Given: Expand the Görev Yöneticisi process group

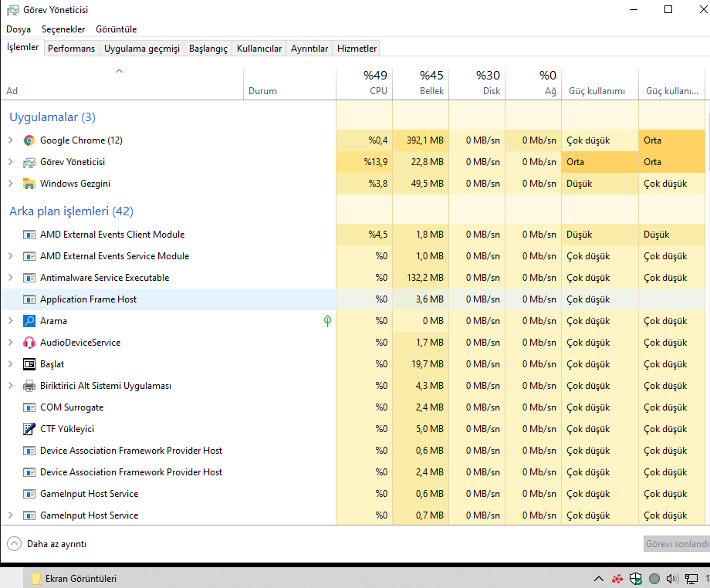Looking at the screenshot, I should point(10,162).
